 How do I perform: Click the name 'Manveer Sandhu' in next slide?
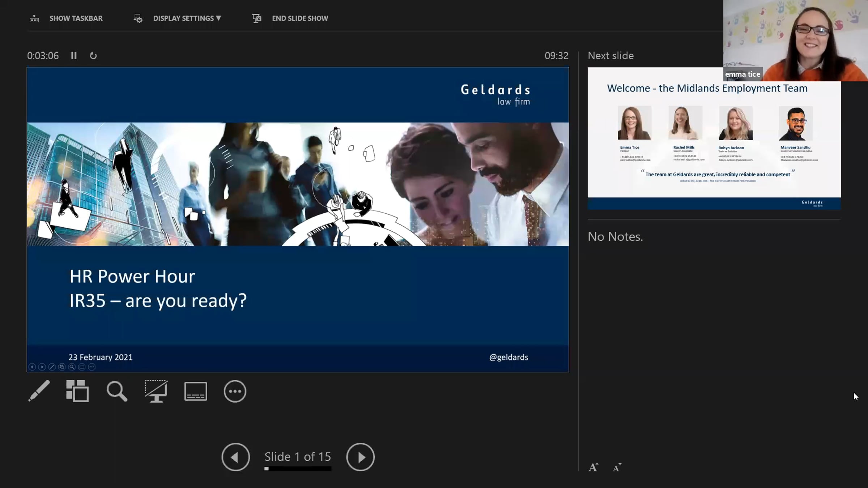click(795, 147)
